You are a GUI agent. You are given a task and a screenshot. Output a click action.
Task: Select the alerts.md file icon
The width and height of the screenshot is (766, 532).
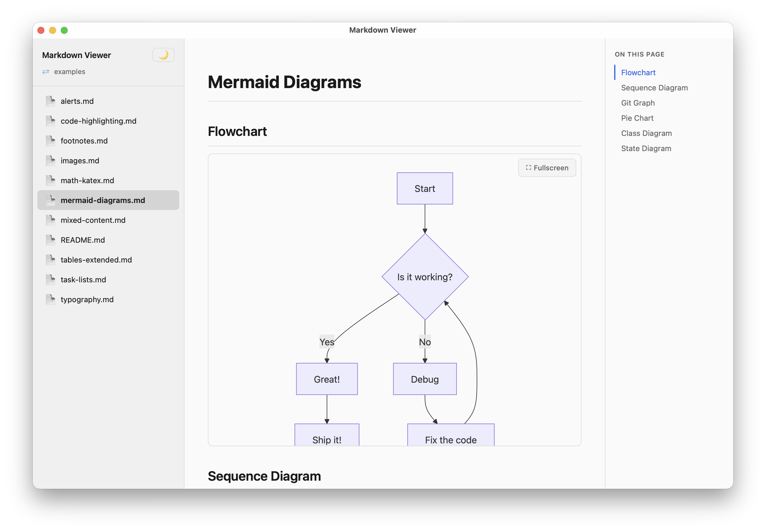click(x=51, y=101)
